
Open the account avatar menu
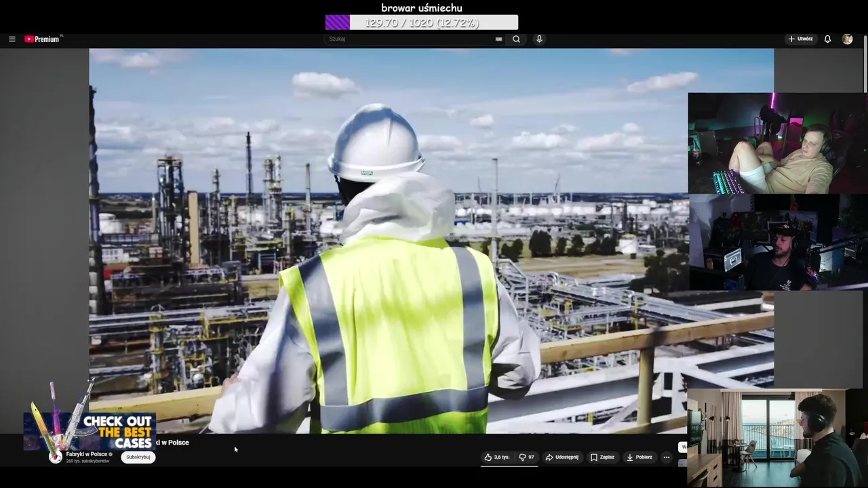847,39
